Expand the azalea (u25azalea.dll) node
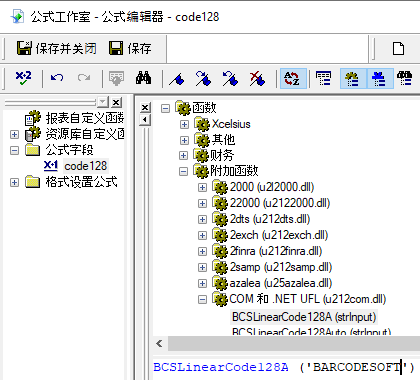 (202, 283)
